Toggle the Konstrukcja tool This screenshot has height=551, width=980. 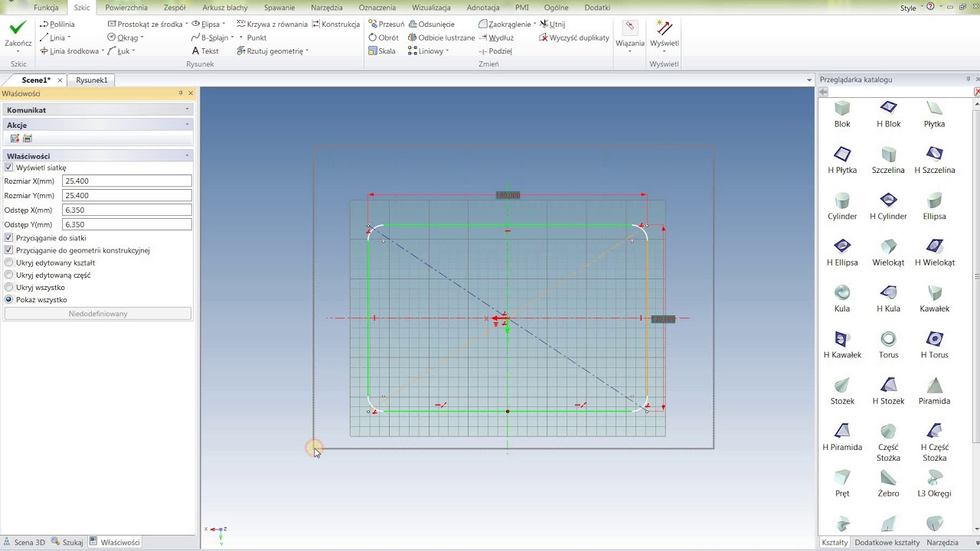pyautogui.click(x=335, y=24)
